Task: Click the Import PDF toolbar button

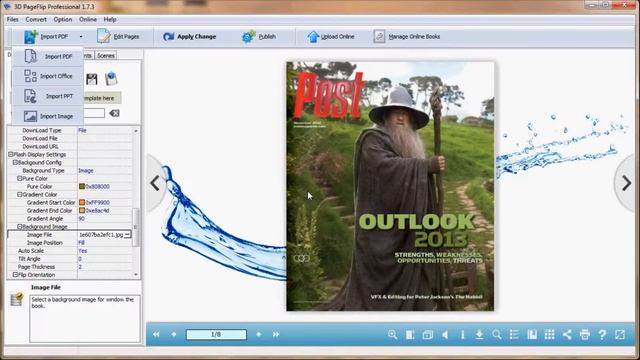Action: click(x=46, y=37)
